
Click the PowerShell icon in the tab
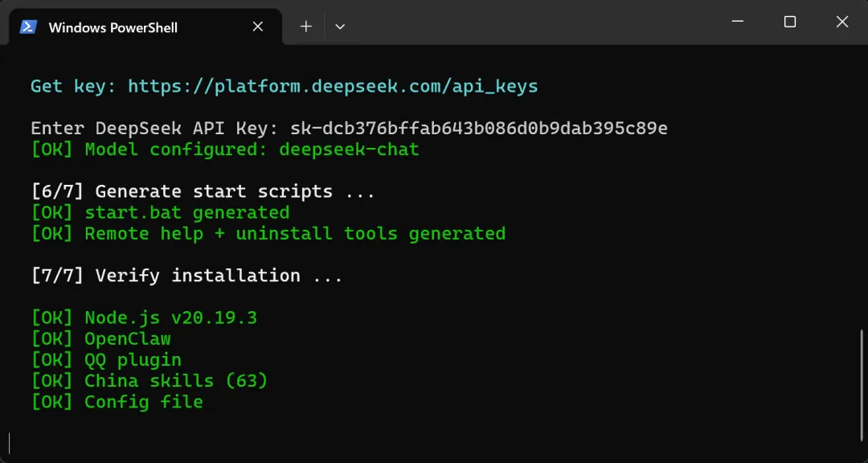(28, 27)
